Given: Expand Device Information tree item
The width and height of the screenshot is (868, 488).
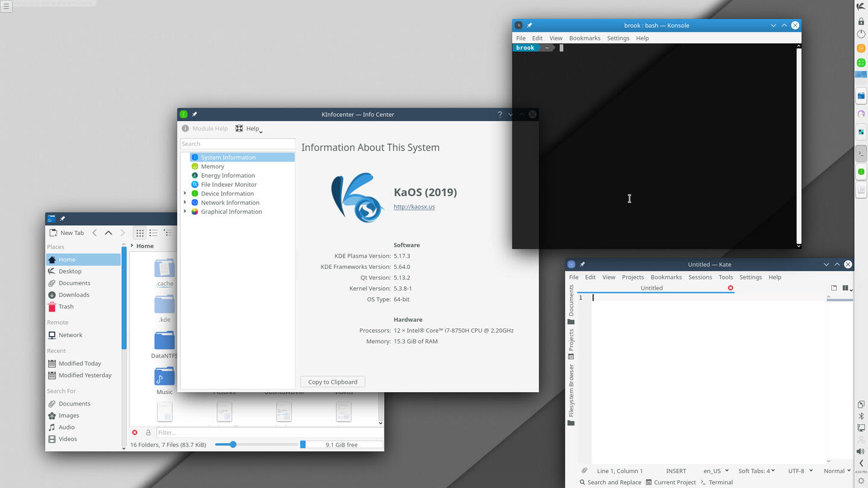Looking at the screenshot, I should [x=184, y=193].
